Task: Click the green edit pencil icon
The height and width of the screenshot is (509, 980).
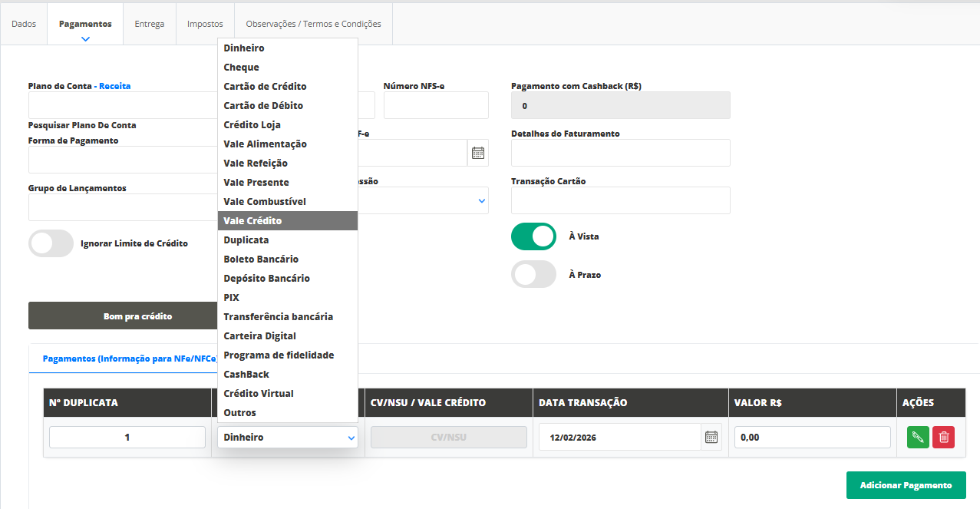Action: (916, 438)
